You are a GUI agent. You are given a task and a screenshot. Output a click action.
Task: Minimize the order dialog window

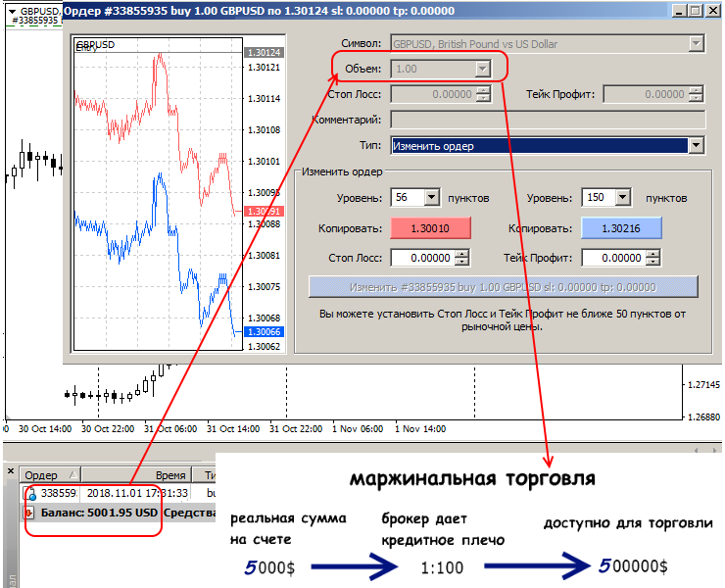677,11
